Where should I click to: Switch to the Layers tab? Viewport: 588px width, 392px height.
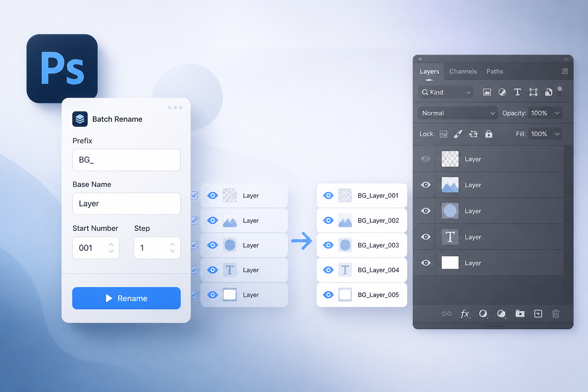pos(430,72)
